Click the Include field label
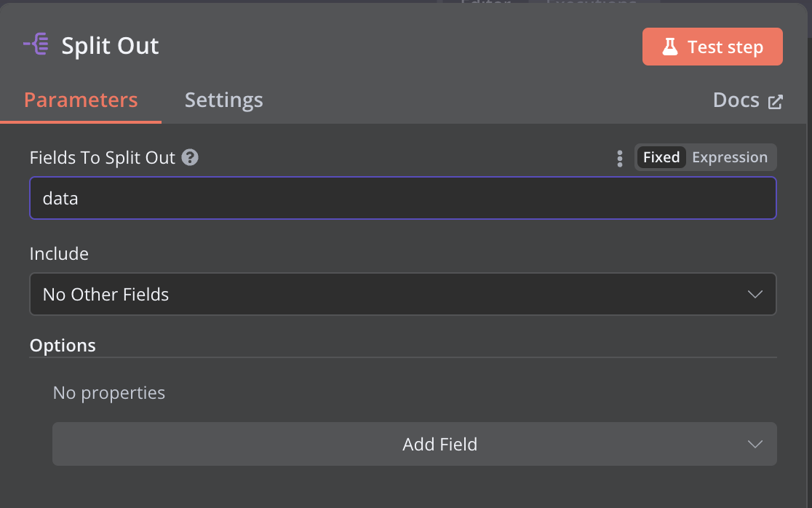This screenshot has width=812, height=508. (59, 253)
